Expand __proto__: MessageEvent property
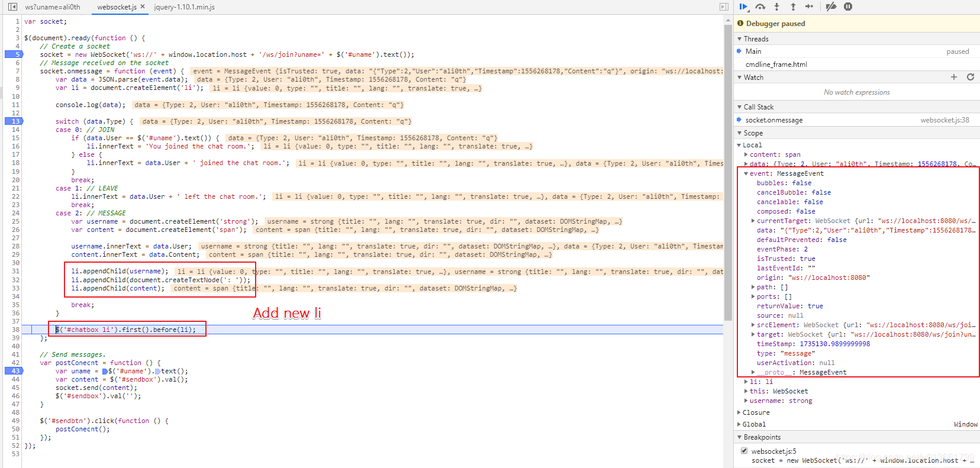980x468 pixels. click(753, 372)
